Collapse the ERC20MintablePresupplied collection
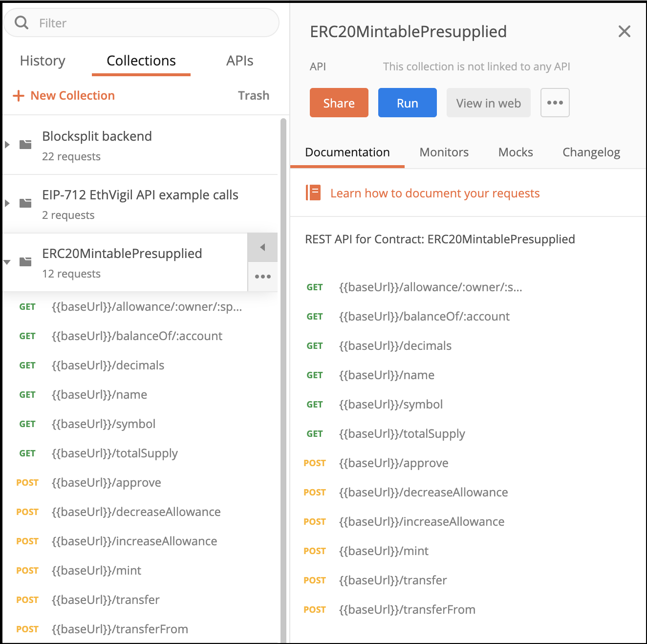 [7, 262]
